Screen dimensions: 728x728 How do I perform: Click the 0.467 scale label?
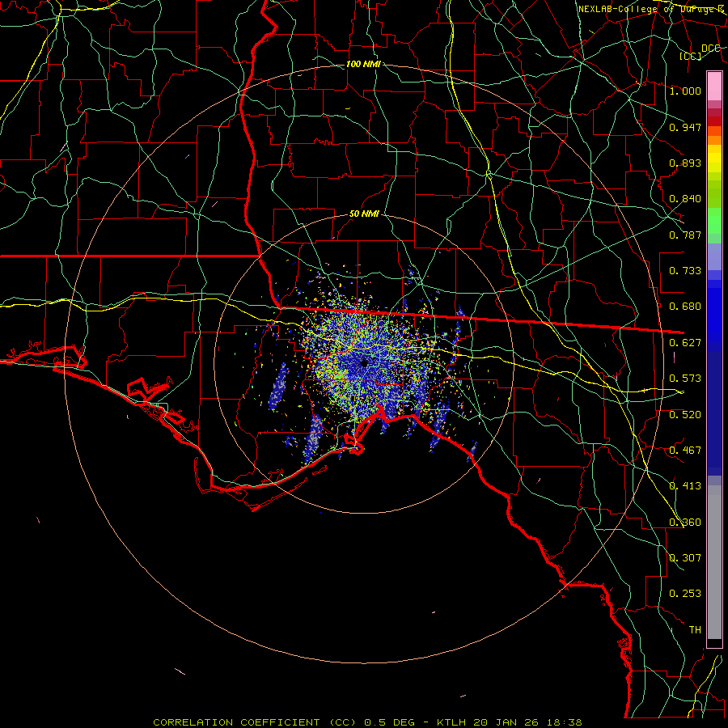685,451
